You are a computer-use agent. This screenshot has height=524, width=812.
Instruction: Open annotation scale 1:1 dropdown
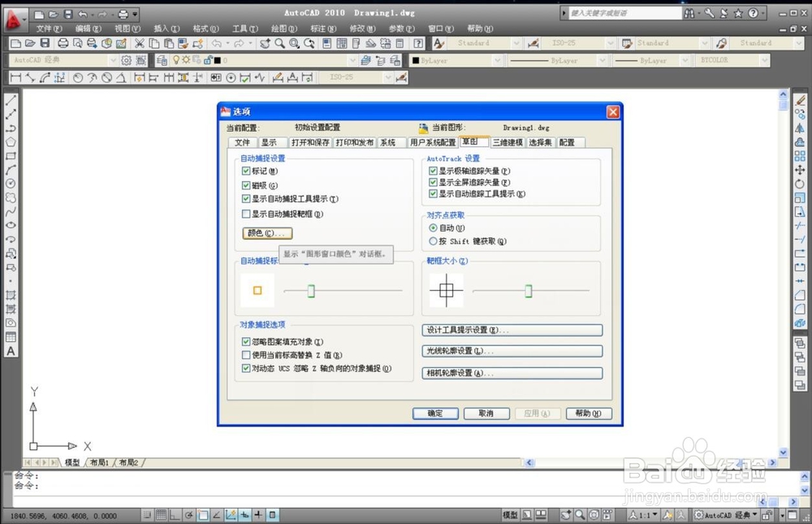point(655,515)
